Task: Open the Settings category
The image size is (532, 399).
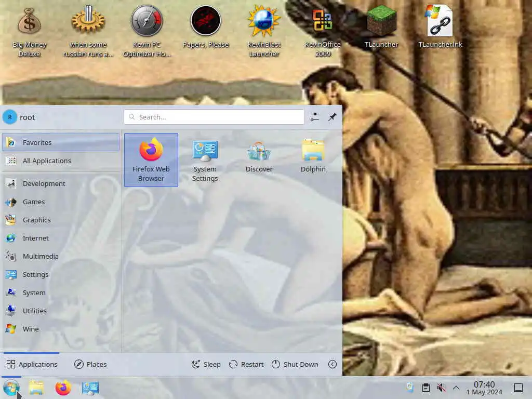Action: pyautogui.click(x=61, y=274)
